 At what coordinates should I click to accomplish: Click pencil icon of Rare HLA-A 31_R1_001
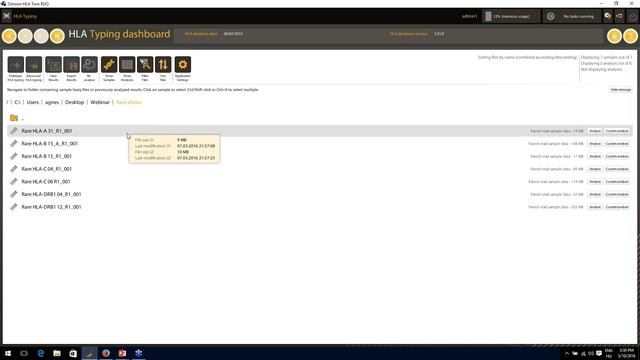click(14, 131)
